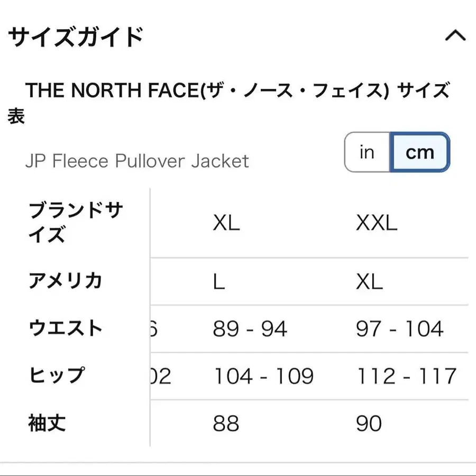
Task: Click the XXL brand size column header
Action: point(377,223)
